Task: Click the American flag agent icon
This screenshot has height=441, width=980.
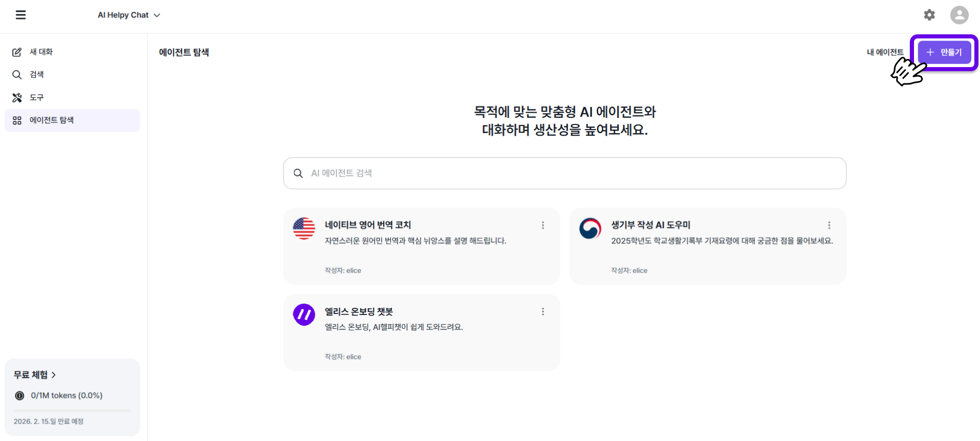Action: pyautogui.click(x=304, y=228)
